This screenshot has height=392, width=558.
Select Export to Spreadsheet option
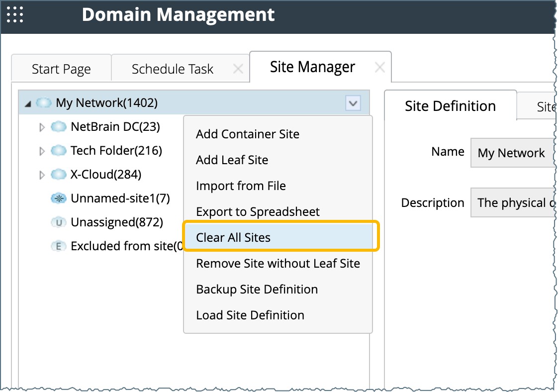(x=258, y=211)
